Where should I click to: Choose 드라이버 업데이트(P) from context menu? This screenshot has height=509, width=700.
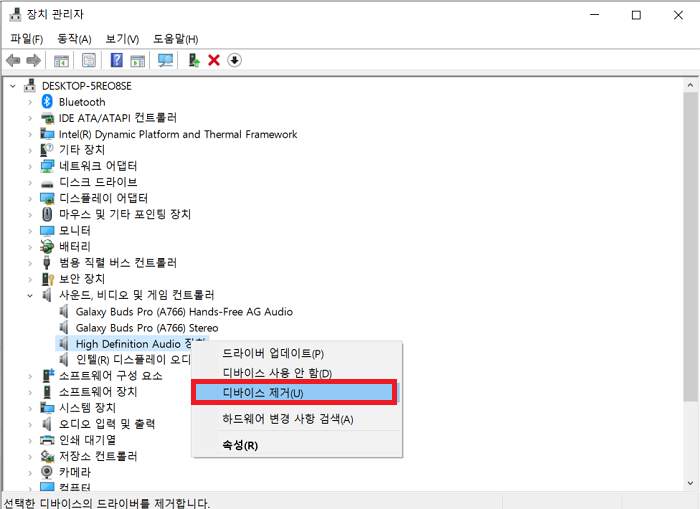(297, 354)
